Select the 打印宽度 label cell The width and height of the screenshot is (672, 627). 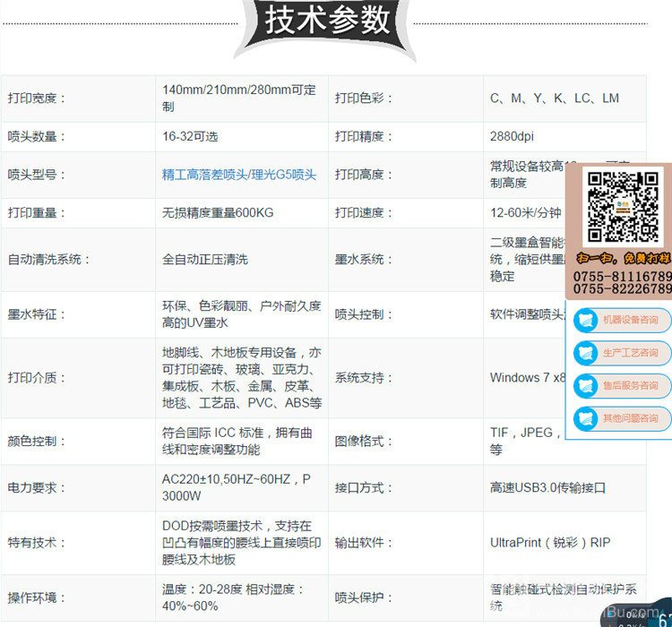[38, 99]
